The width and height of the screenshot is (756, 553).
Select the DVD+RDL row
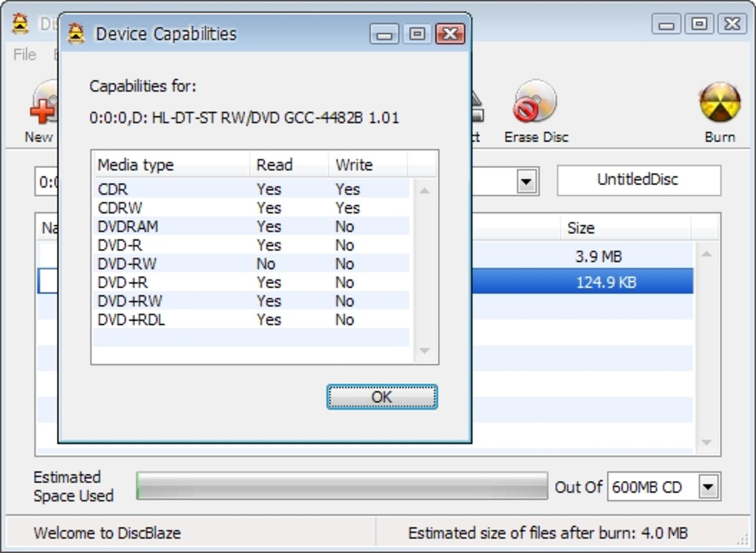point(252,319)
